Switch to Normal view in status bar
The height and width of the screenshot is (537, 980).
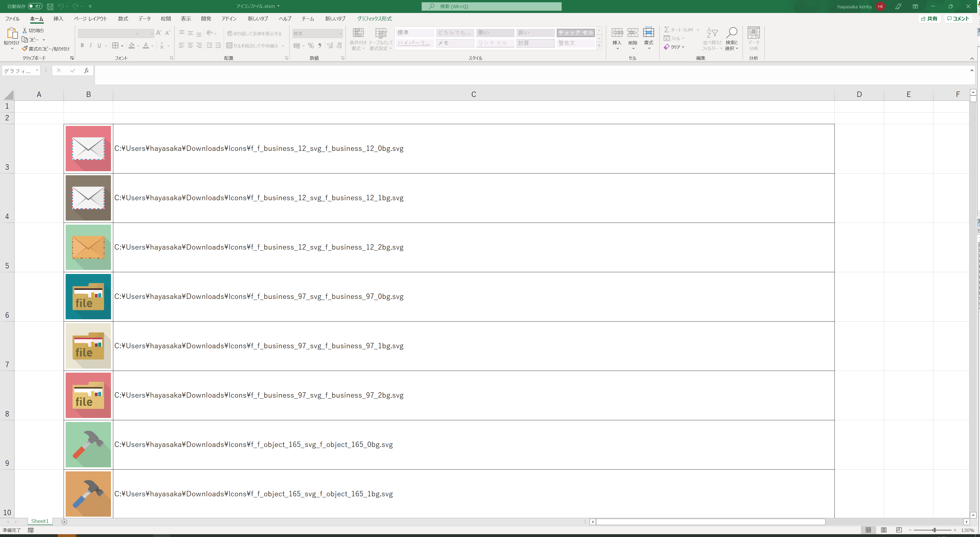(x=868, y=530)
